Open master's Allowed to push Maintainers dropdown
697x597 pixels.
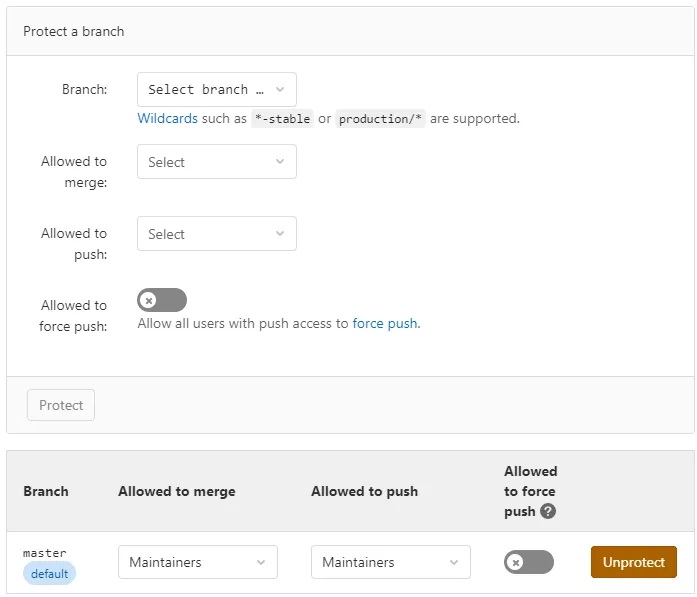(390, 562)
